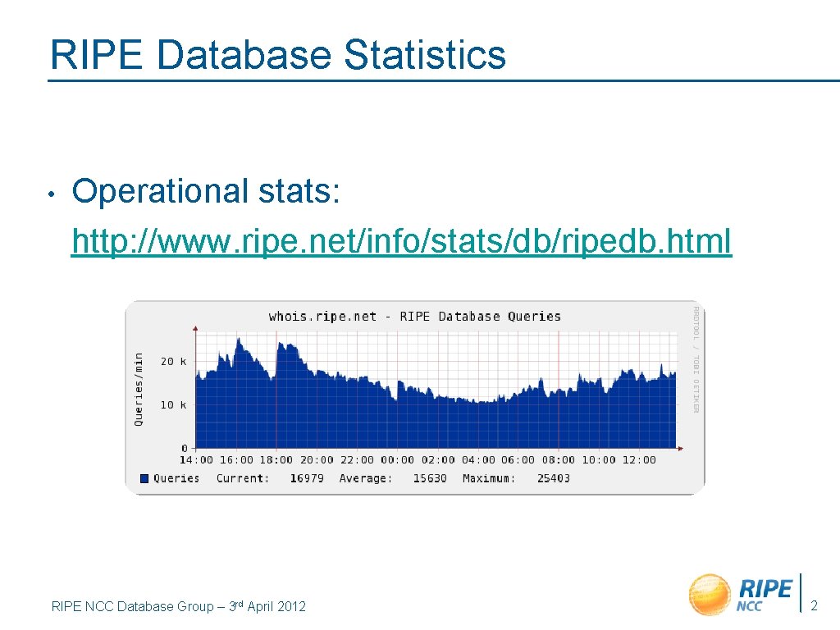Image resolution: width=840 pixels, height=630 pixels.
Task: Click the 'RRDTOOL / TOBI OETIKER' vertical text
Action: point(696,359)
